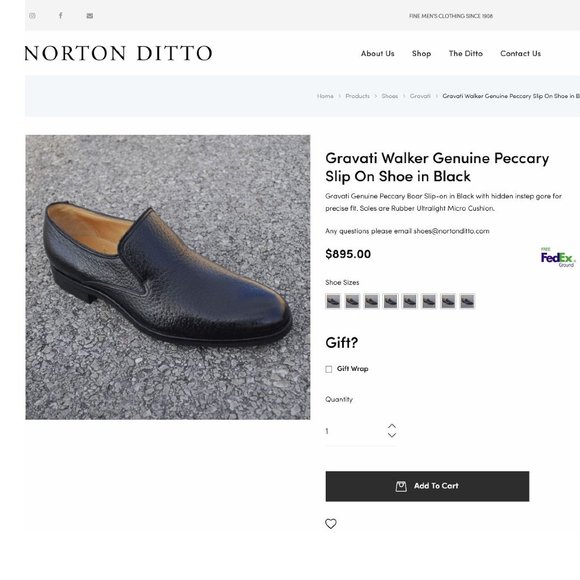Click the Norton Ditto logo
Screen dimensions: 580x580
pos(118,53)
